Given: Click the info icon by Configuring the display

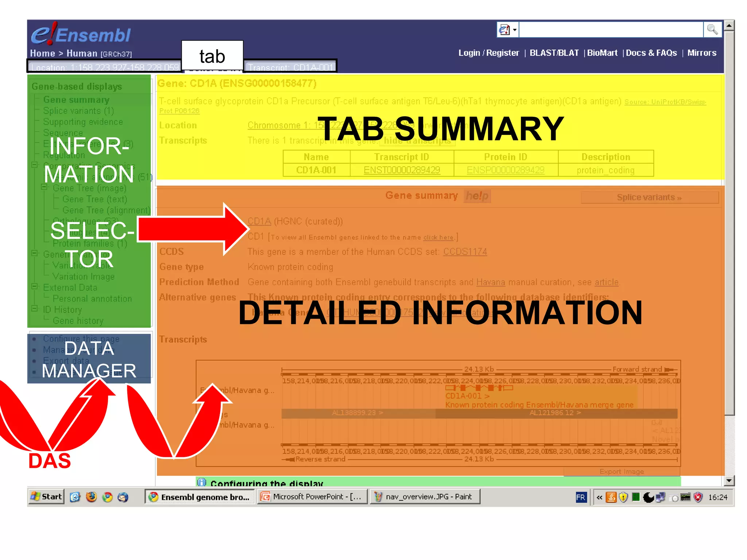Looking at the screenshot, I should (202, 482).
